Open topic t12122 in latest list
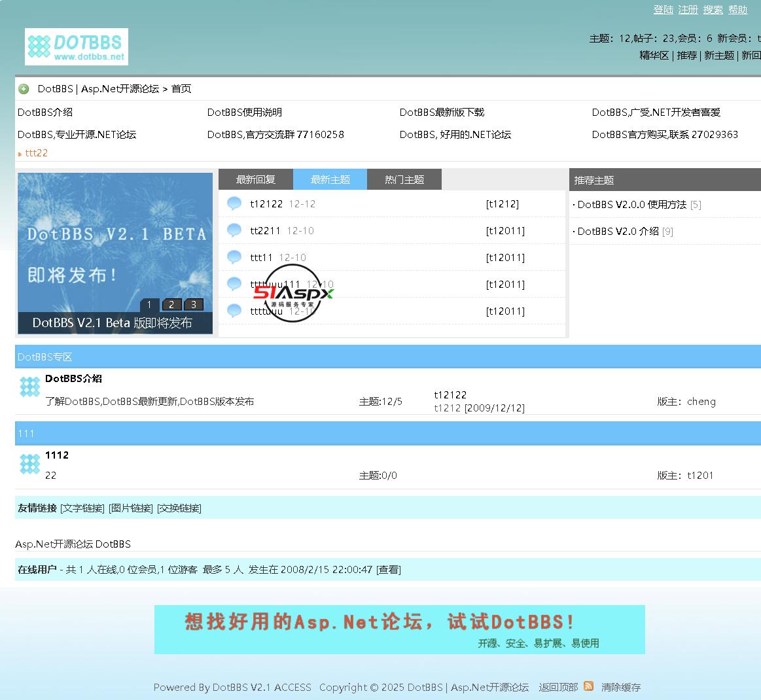761x700 pixels. pos(266,203)
